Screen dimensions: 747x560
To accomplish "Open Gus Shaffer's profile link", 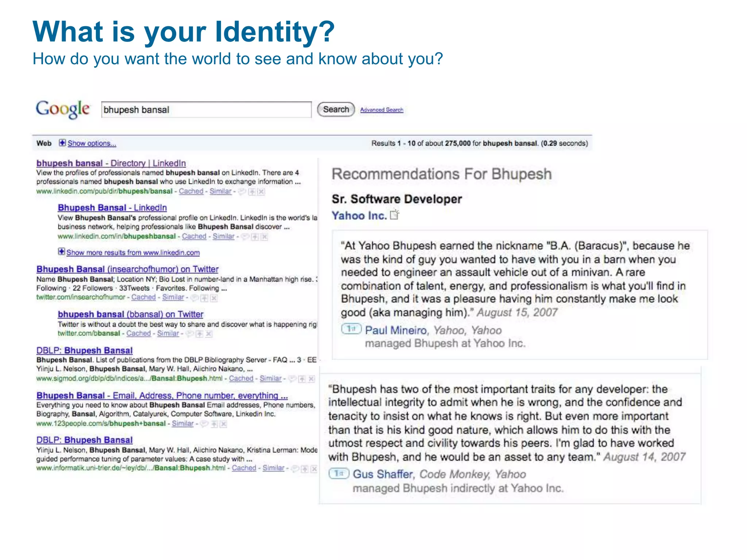I will pyautogui.click(x=383, y=474).
